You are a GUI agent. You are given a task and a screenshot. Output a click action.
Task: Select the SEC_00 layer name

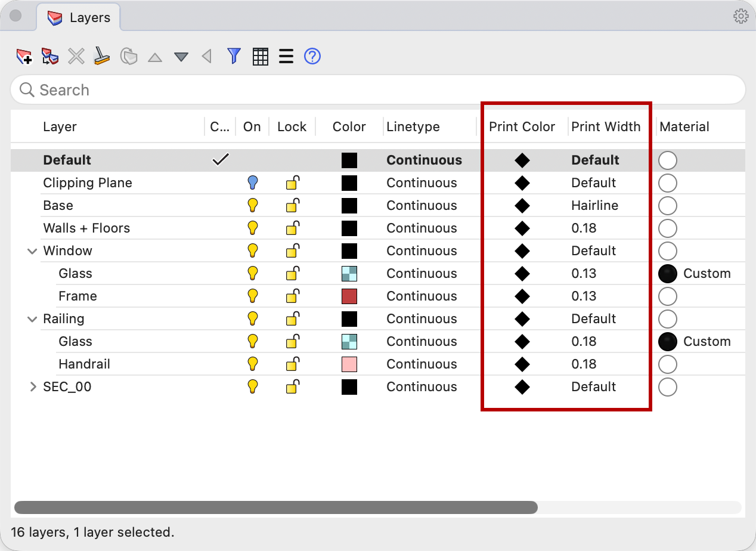click(67, 387)
